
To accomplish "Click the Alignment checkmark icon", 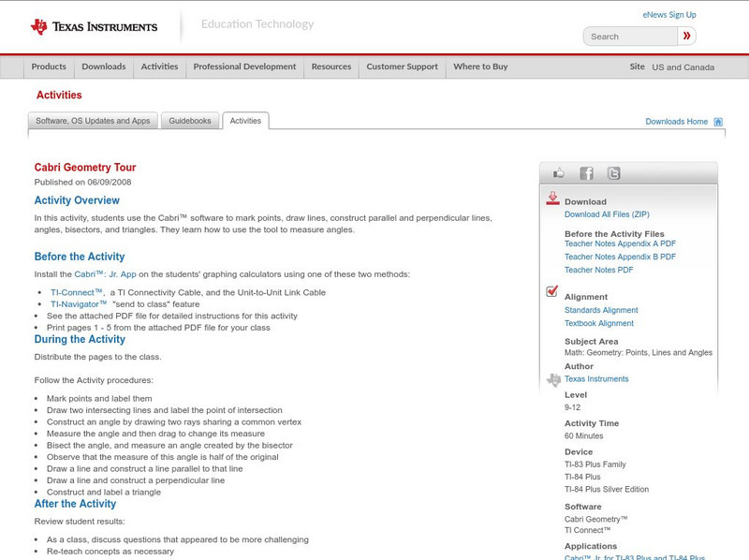I will pos(551,291).
